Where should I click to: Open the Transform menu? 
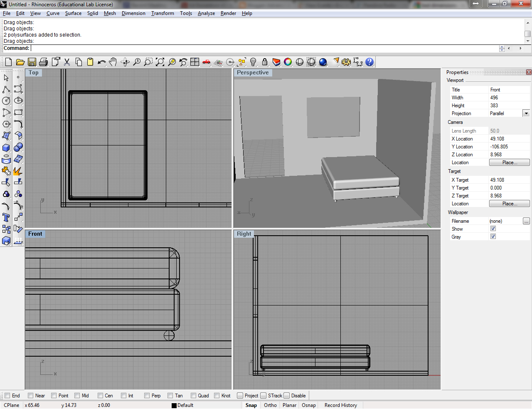(x=163, y=13)
